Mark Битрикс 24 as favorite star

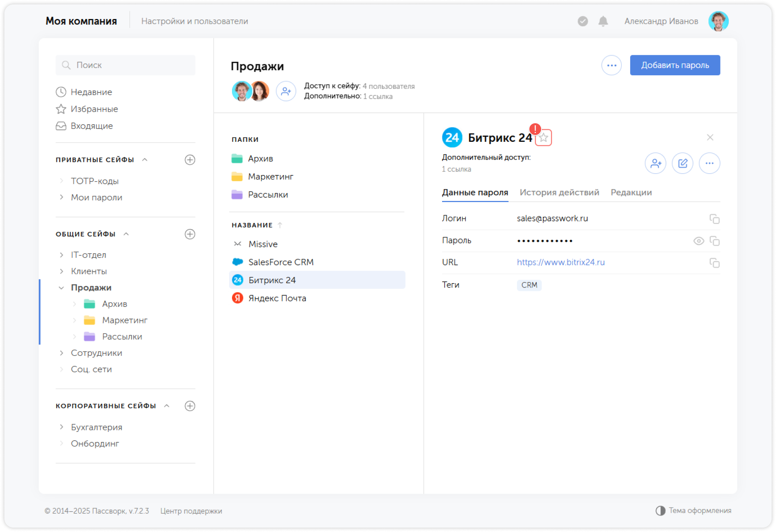(544, 138)
